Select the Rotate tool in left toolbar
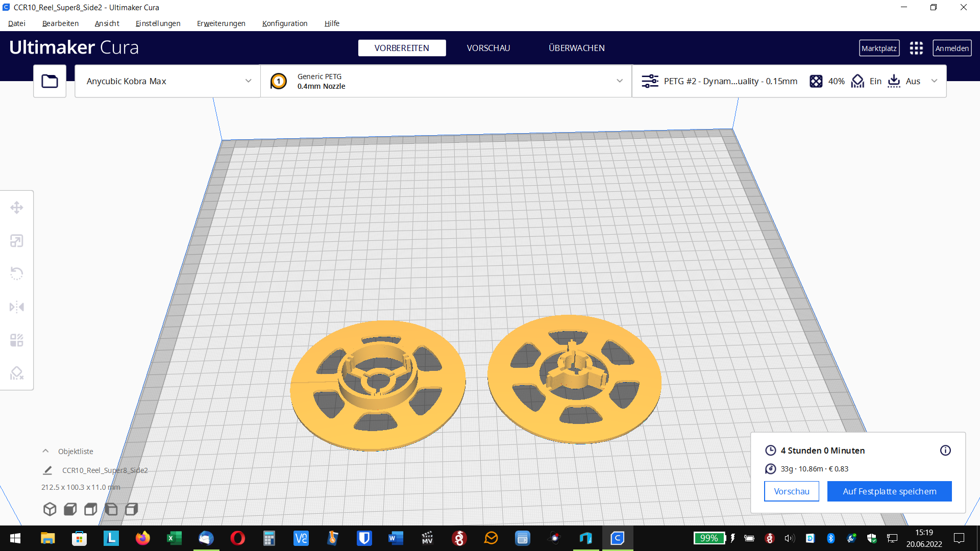980x551 pixels. click(17, 273)
